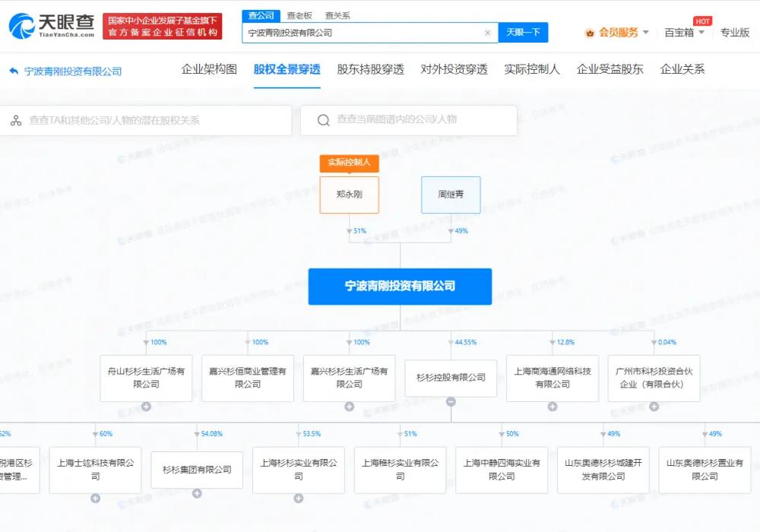The width and height of the screenshot is (760, 532).
Task: Expand 上海士竑科技有限公司 with its plus icon
Action: point(96,498)
